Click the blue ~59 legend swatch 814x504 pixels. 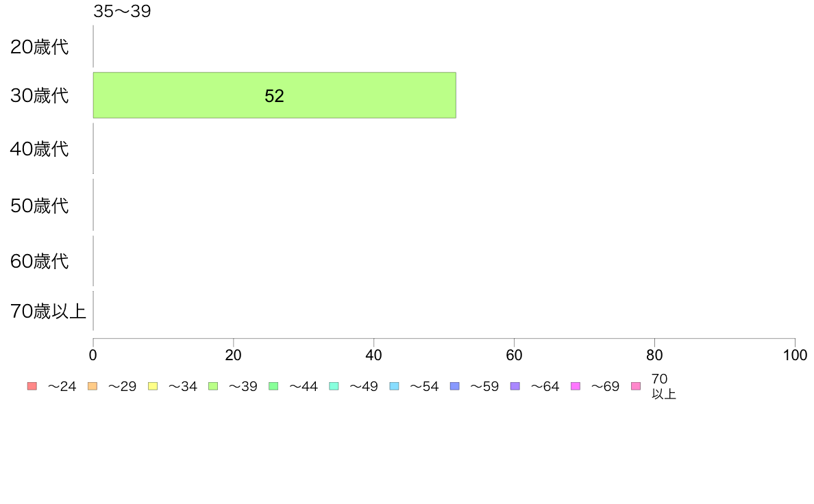point(455,386)
